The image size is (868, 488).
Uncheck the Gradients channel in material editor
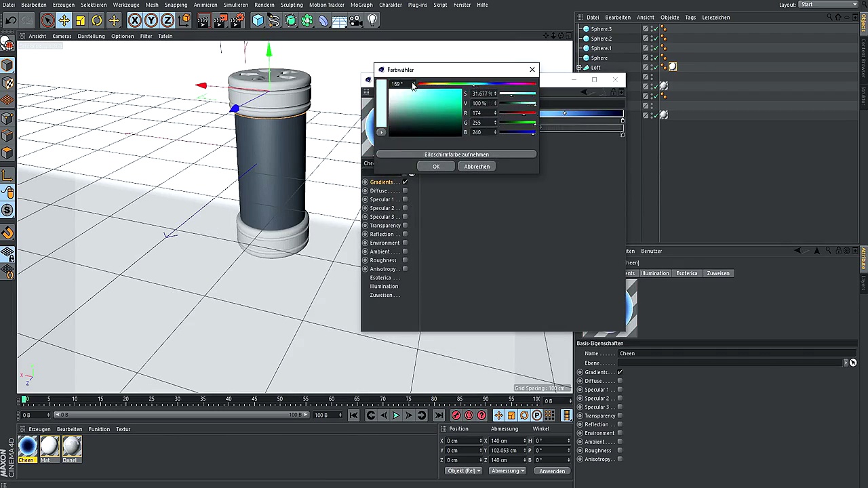pyautogui.click(x=405, y=182)
